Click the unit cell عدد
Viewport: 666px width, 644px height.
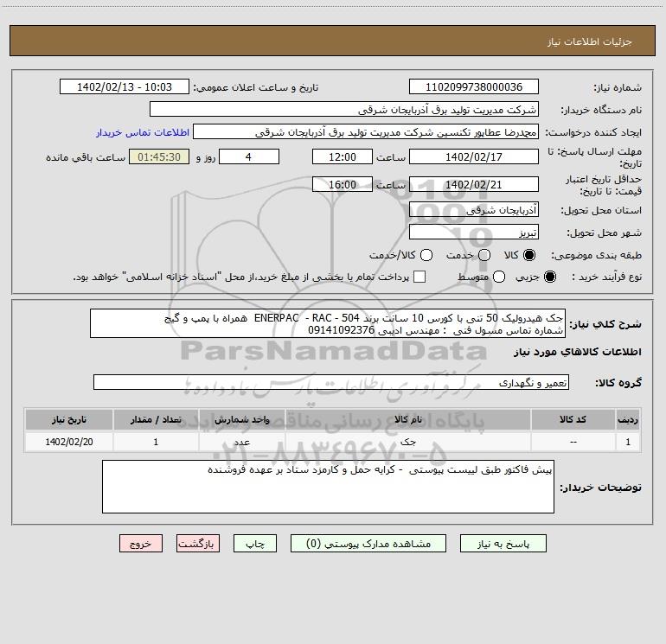pos(241,442)
